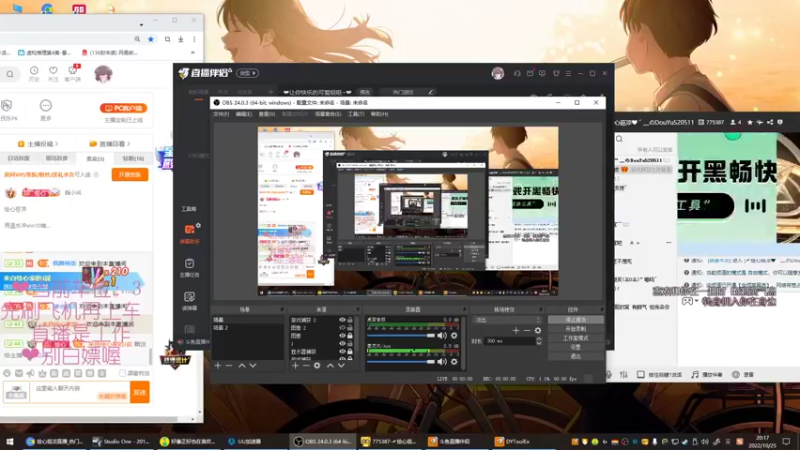
Task: Add a new source in OBS sources panel
Action: coord(295,366)
